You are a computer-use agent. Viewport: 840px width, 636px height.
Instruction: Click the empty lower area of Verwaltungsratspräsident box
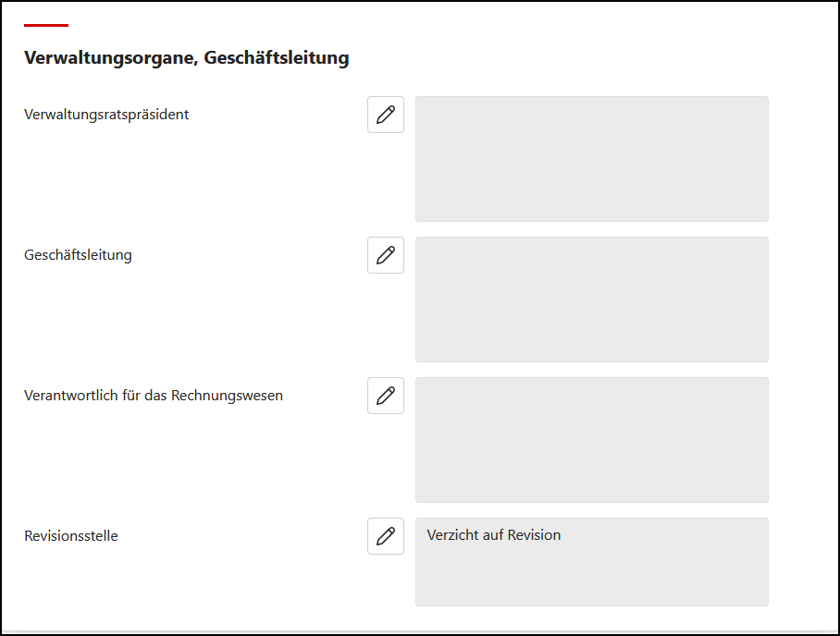(x=591, y=199)
